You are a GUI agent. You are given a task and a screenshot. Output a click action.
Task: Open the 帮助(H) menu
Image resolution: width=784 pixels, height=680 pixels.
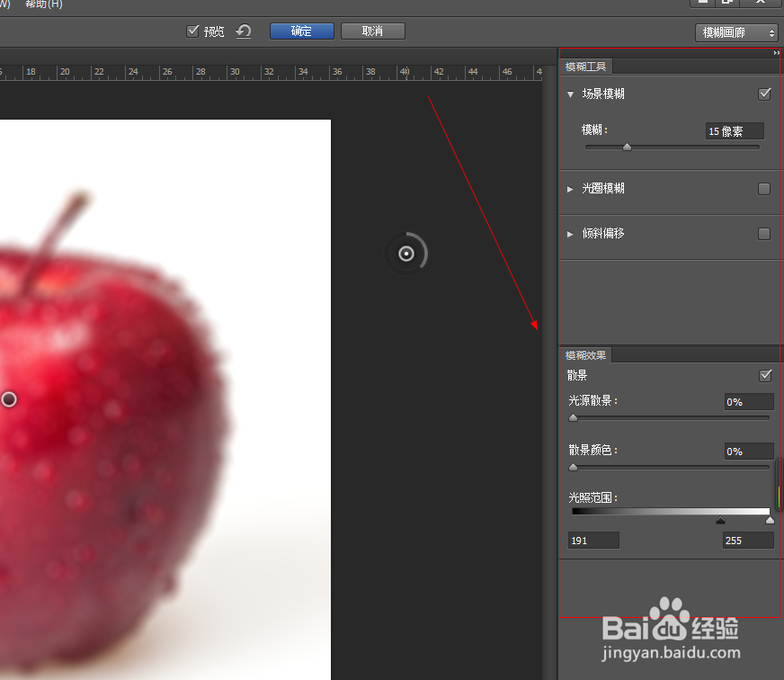(x=43, y=4)
